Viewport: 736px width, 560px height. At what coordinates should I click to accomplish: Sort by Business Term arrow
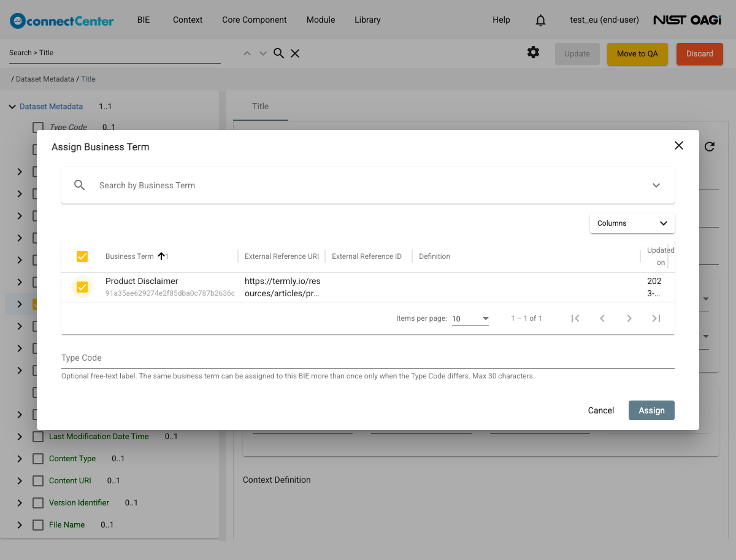coord(161,256)
